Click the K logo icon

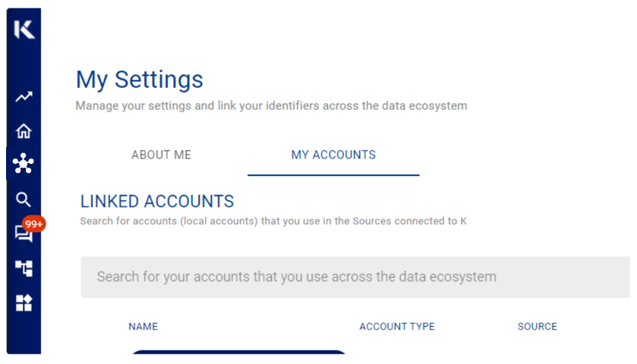pos(24,30)
